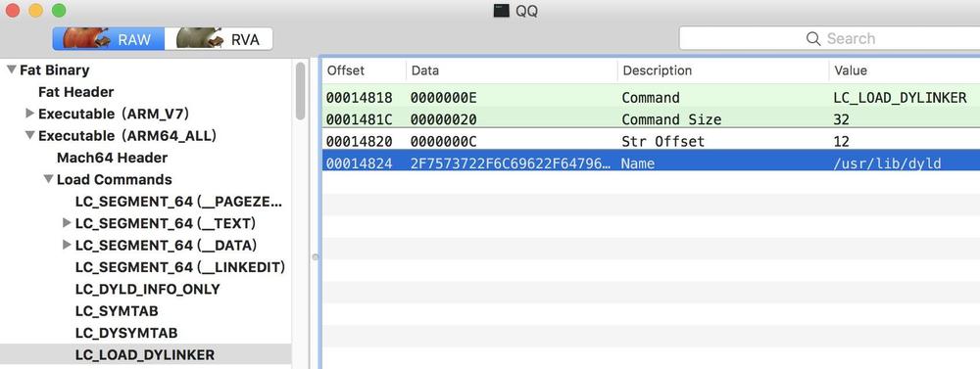Image resolution: width=980 pixels, height=369 pixels.
Task: Click the QQ document icon in title
Action: coord(501,11)
